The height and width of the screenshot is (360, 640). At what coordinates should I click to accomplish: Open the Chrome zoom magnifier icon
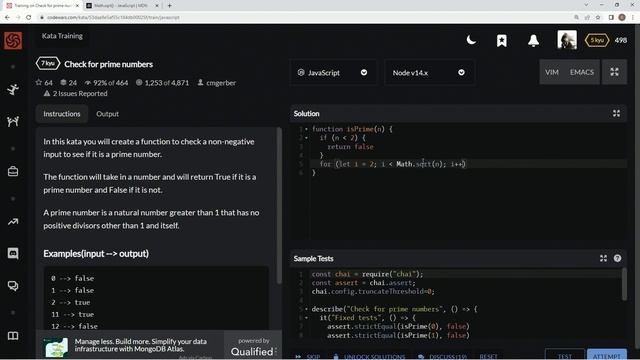click(x=576, y=18)
